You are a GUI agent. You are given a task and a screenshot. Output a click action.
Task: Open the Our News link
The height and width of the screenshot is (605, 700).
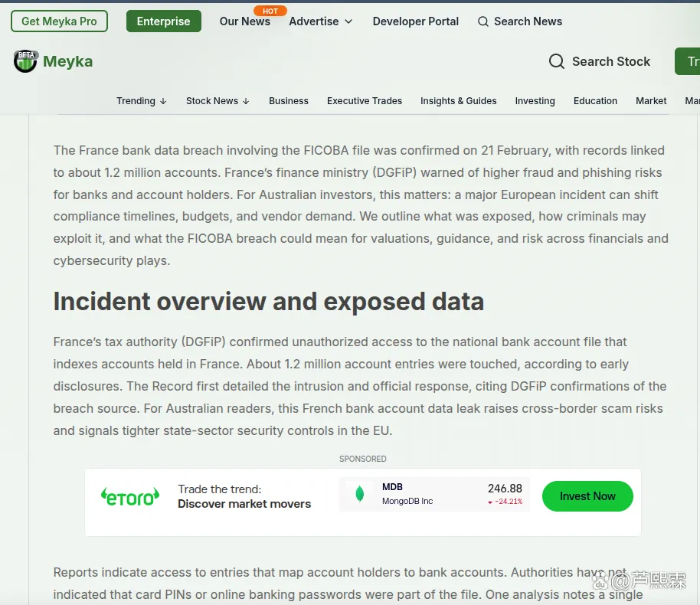(x=244, y=21)
